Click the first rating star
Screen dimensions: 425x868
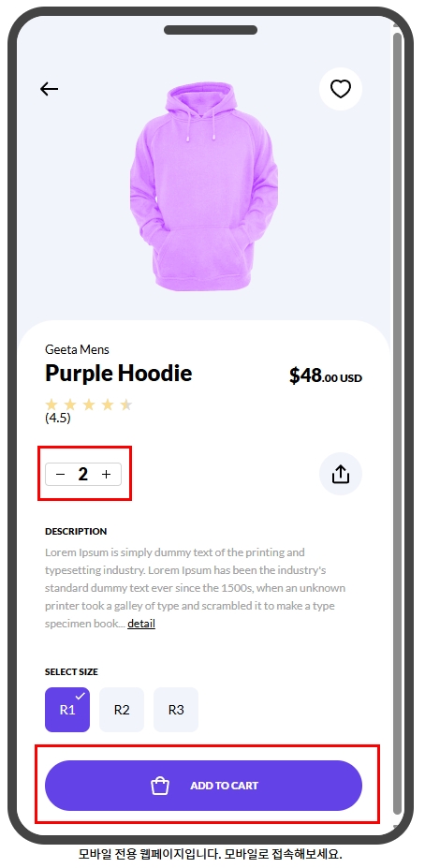tap(51, 405)
